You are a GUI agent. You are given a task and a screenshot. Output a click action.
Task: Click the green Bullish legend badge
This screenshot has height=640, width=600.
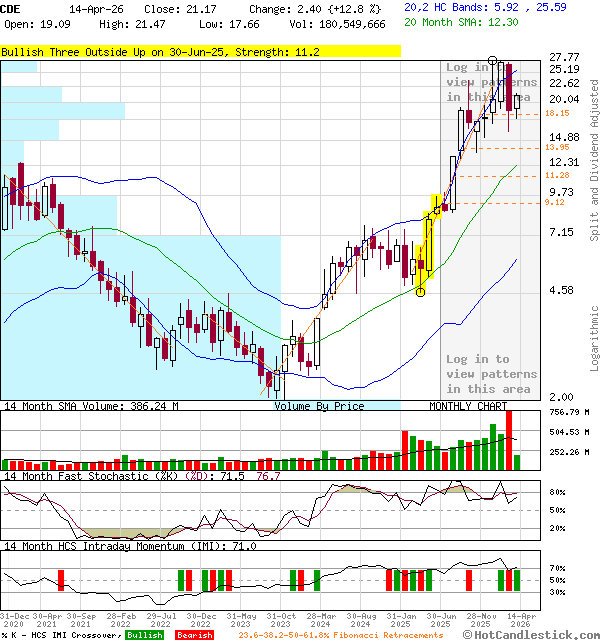pyautogui.click(x=145, y=635)
